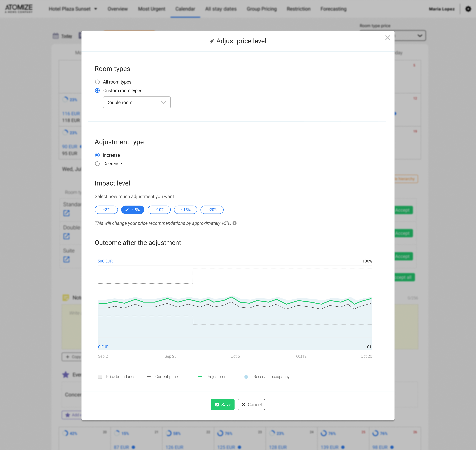The image size is (476, 450).
Task: Click the Oct 5 axis label
Action: click(235, 356)
